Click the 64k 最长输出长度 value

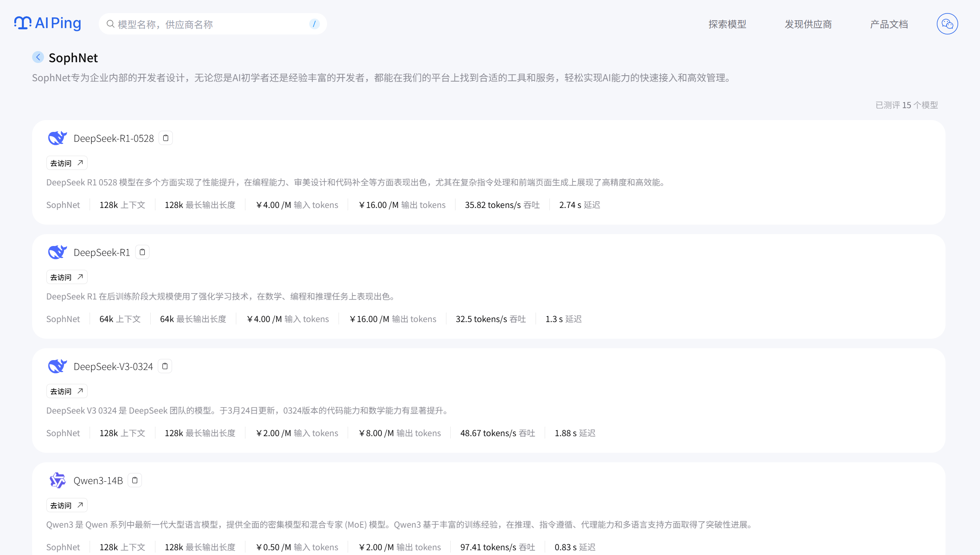click(193, 319)
